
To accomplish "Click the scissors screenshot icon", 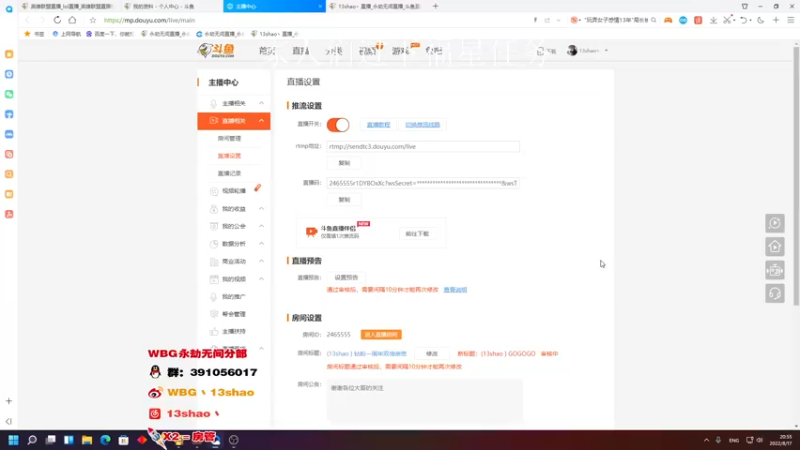I will tap(727, 20).
